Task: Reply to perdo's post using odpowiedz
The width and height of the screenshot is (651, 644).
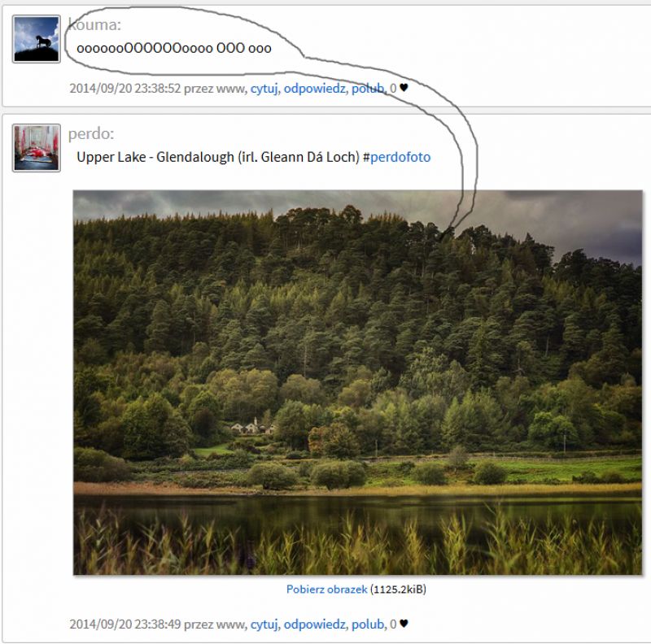Action: pyautogui.click(x=314, y=624)
